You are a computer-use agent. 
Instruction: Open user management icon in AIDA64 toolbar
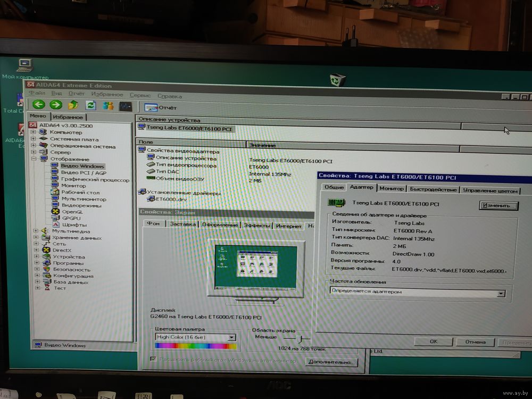pos(108,105)
